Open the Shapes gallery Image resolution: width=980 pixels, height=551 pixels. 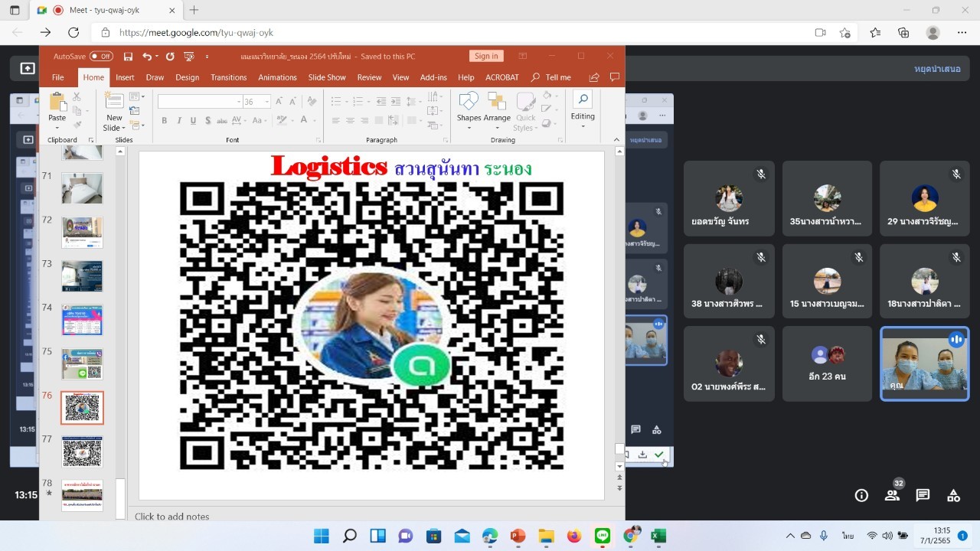click(x=469, y=109)
